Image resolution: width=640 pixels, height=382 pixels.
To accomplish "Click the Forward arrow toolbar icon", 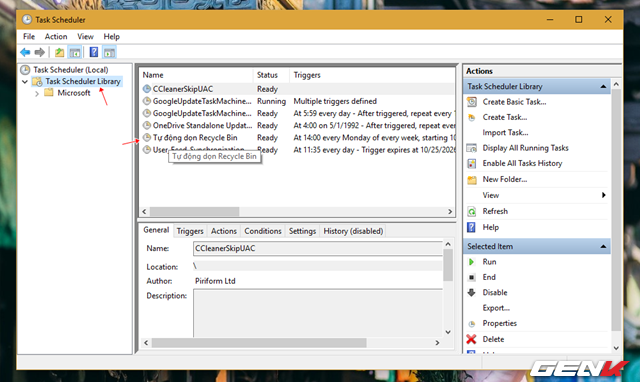I will 40,52.
